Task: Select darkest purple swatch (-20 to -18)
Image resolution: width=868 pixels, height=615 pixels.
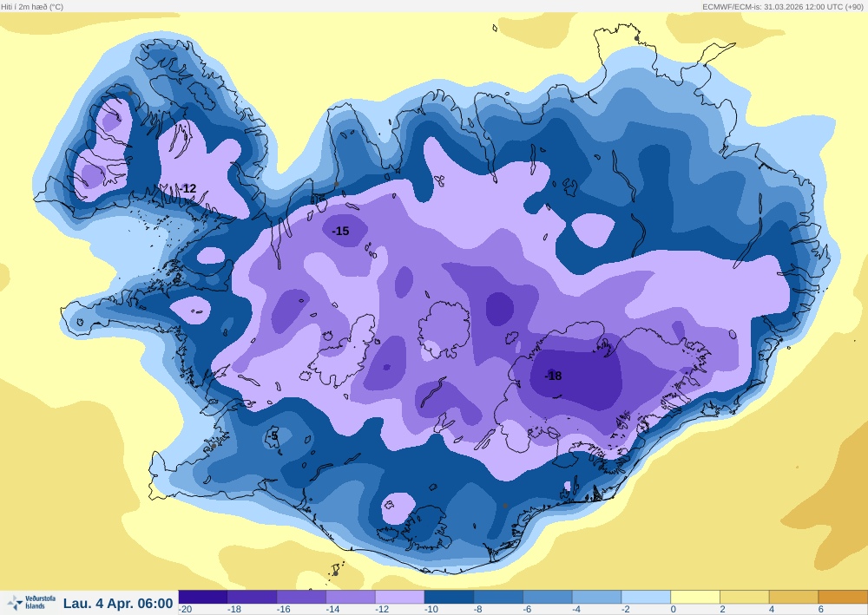Action: (x=203, y=597)
